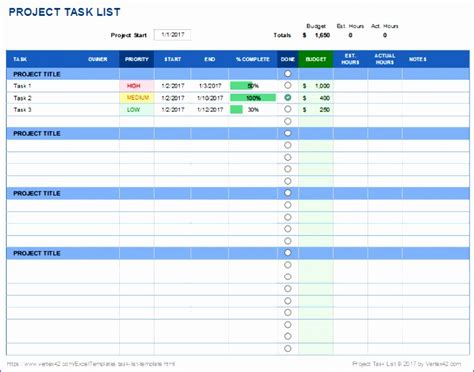This screenshot has height=372, width=474.
Task: Select the END column header
Action: pyautogui.click(x=210, y=59)
